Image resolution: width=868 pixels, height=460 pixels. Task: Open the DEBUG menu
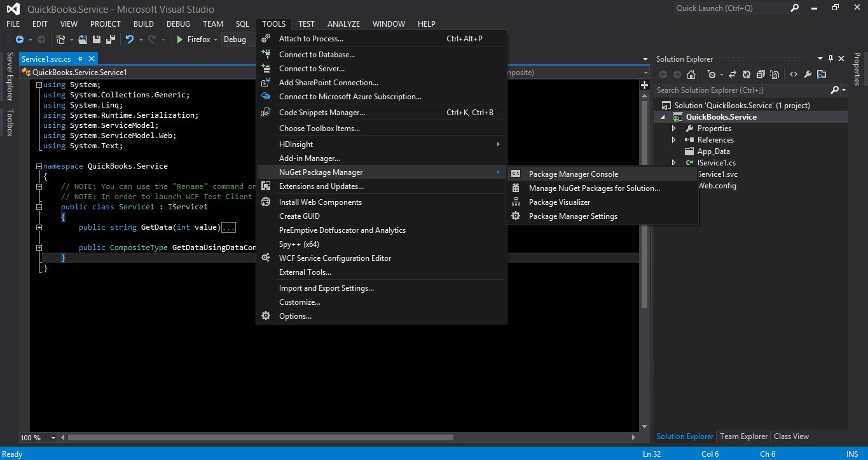(178, 24)
